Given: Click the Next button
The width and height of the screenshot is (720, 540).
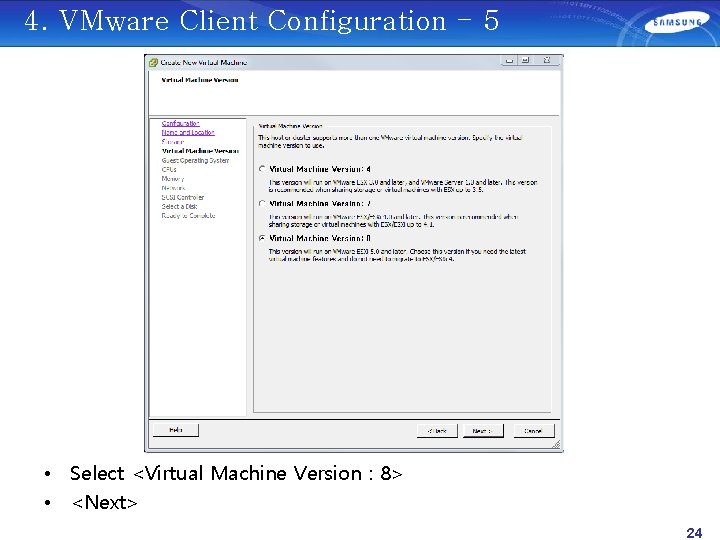Looking at the screenshot, I should [x=483, y=431].
